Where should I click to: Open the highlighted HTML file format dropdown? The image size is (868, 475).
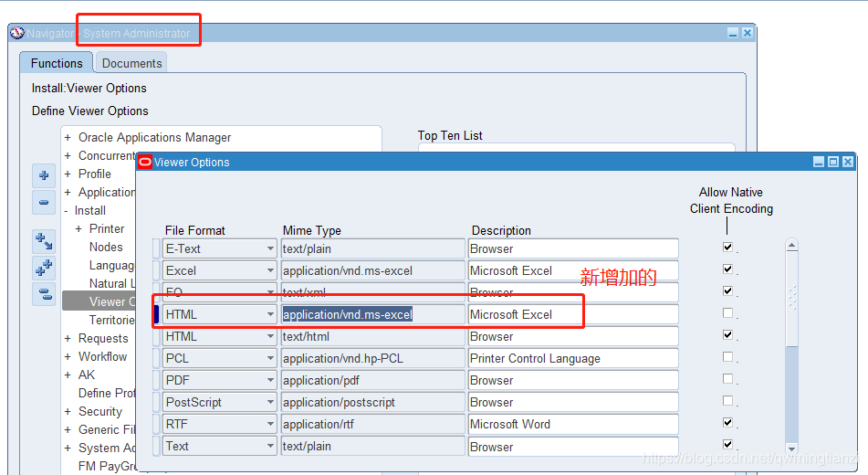tap(270, 314)
